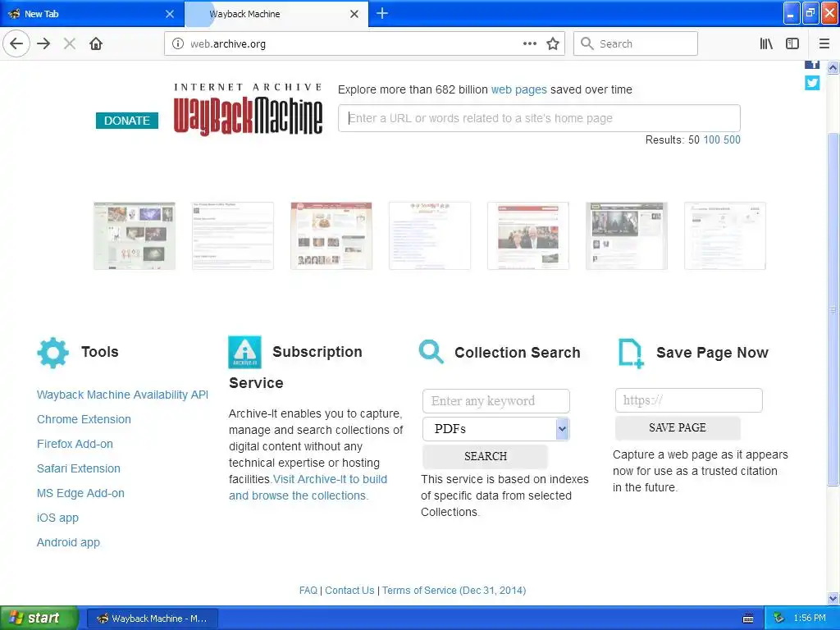This screenshot has width=840, height=630.
Task: Click the page scrollbar up arrow
Action: 833,67
